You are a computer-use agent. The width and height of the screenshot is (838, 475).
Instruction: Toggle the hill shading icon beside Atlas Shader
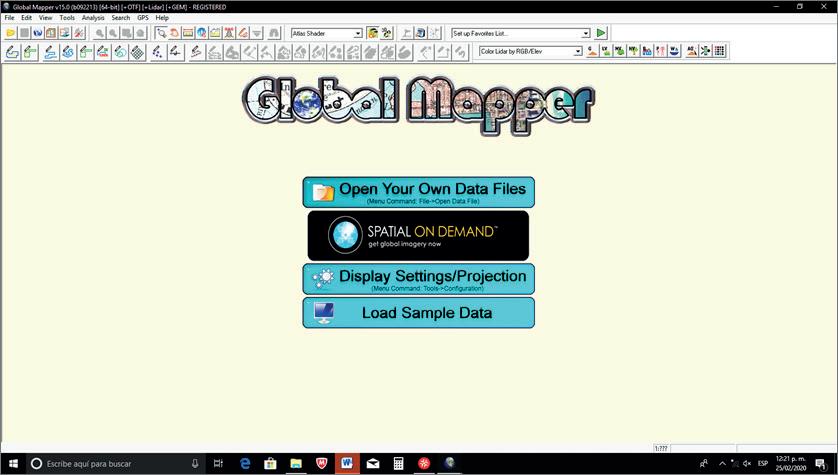click(373, 33)
